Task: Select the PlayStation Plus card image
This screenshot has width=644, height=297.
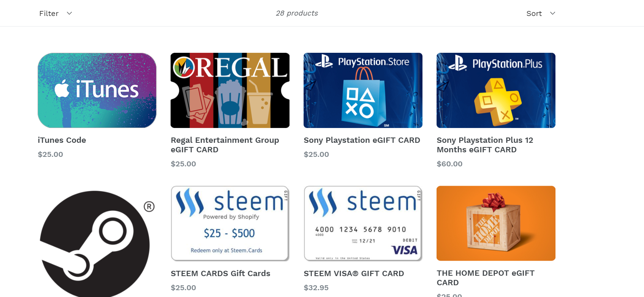Action: tap(496, 90)
